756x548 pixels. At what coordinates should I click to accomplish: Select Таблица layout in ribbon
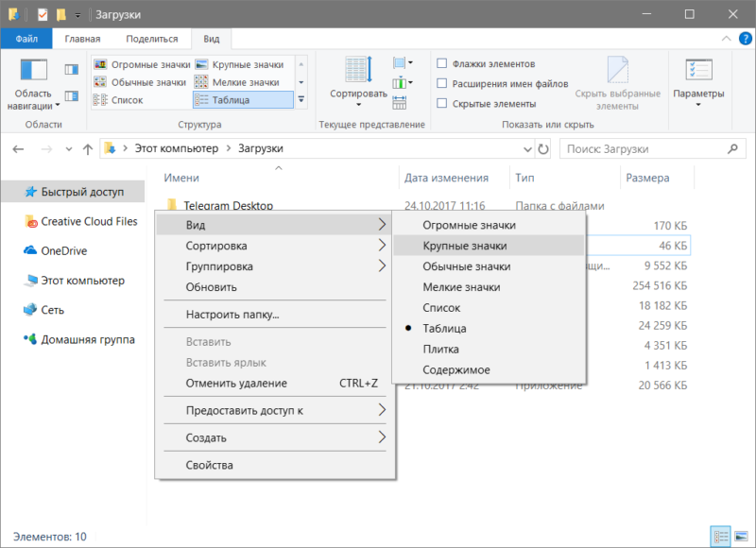243,100
